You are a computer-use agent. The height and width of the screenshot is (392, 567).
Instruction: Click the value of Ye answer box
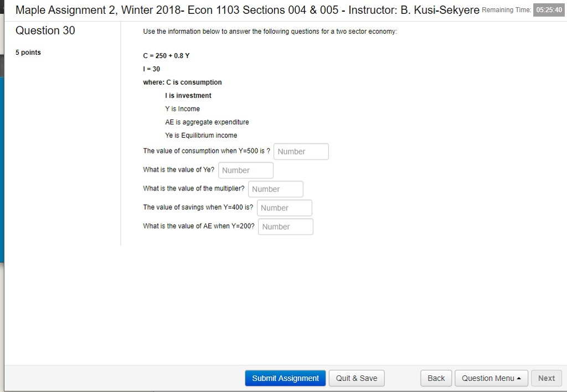point(245,170)
